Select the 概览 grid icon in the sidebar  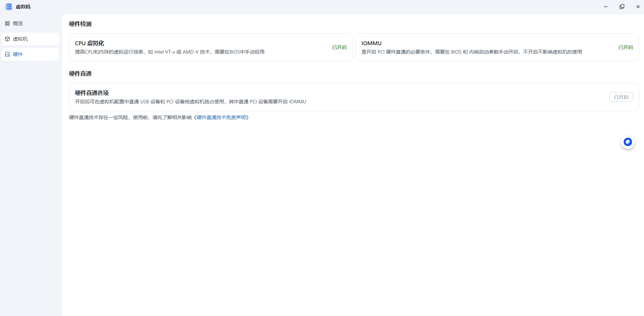click(x=7, y=23)
